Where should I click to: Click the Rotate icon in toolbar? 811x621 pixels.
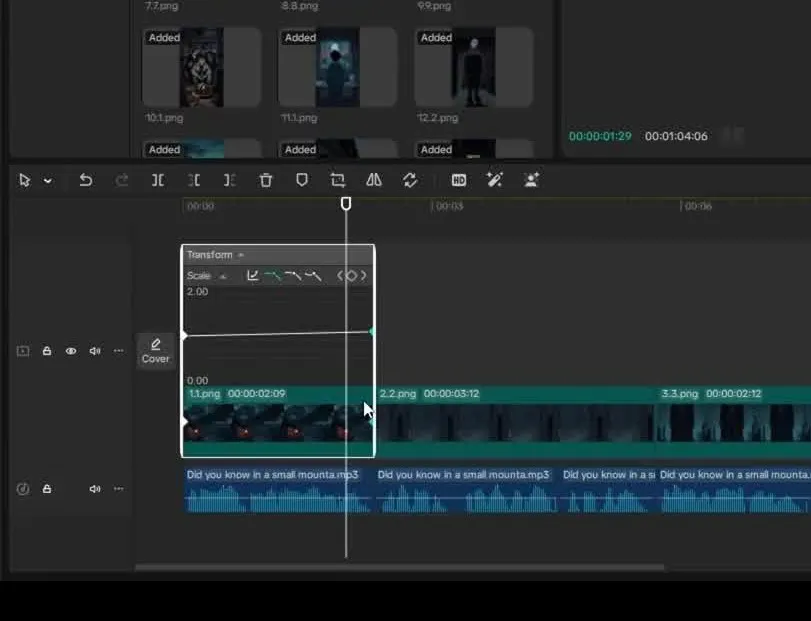[x=410, y=180]
